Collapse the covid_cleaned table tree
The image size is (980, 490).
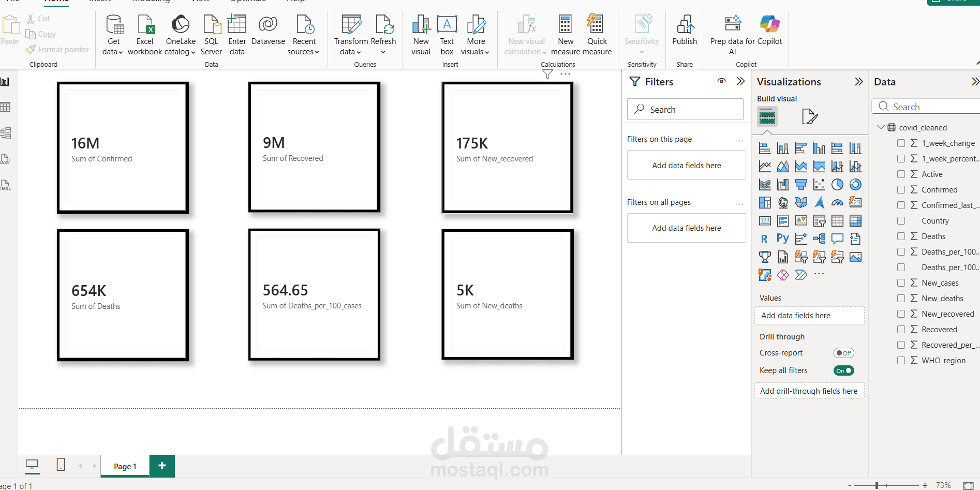point(881,127)
